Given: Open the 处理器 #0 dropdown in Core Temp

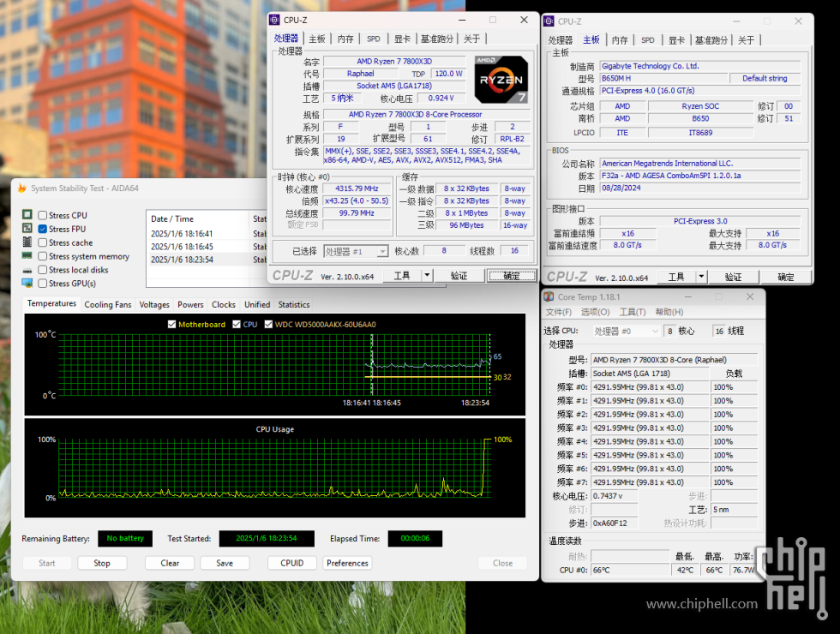Looking at the screenshot, I should coord(626,332).
